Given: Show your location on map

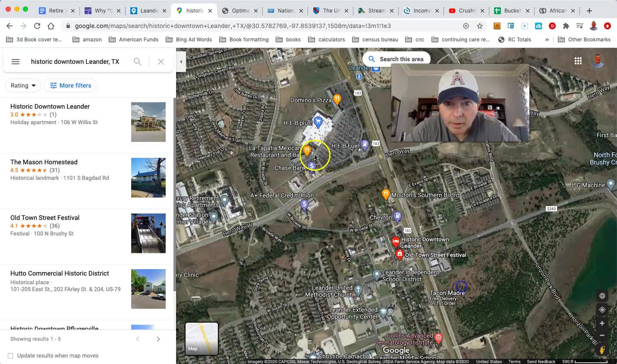Looking at the screenshot, I should pyautogui.click(x=602, y=310).
